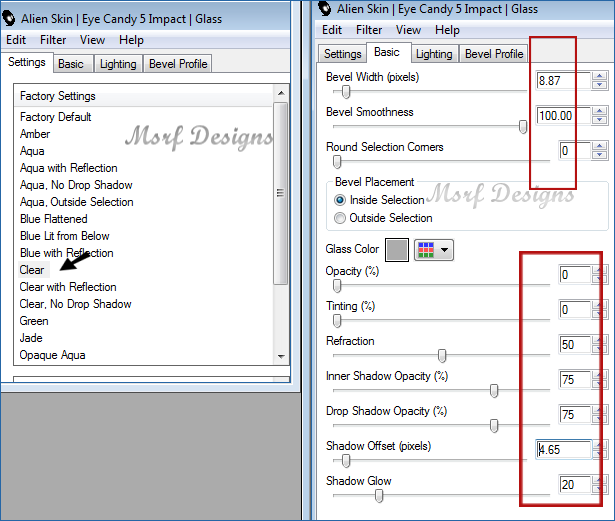Image resolution: width=615 pixels, height=521 pixels.
Task: Switch to Lighting tab in right window
Action: coord(434,54)
